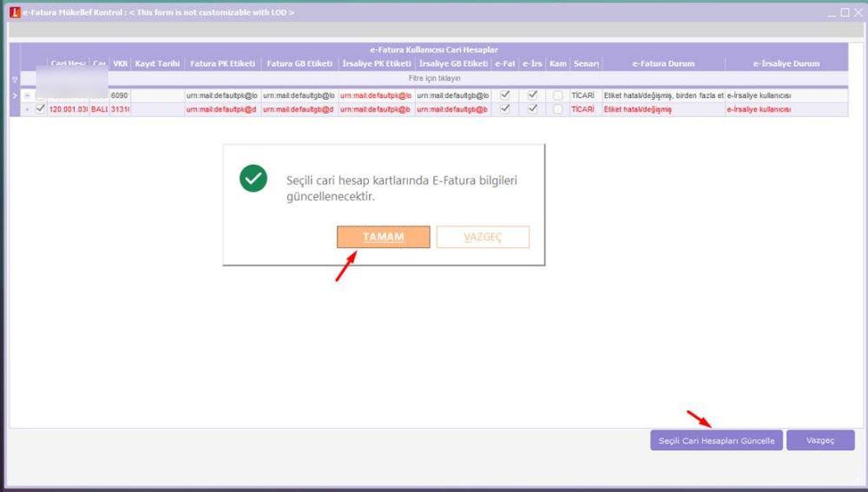Sort by the Kayıt Tarihi column header
The image size is (868, 492).
coord(157,63)
